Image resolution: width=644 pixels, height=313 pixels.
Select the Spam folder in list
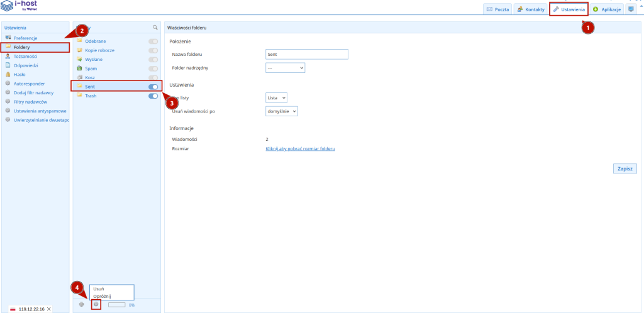pyautogui.click(x=91, y=68)
